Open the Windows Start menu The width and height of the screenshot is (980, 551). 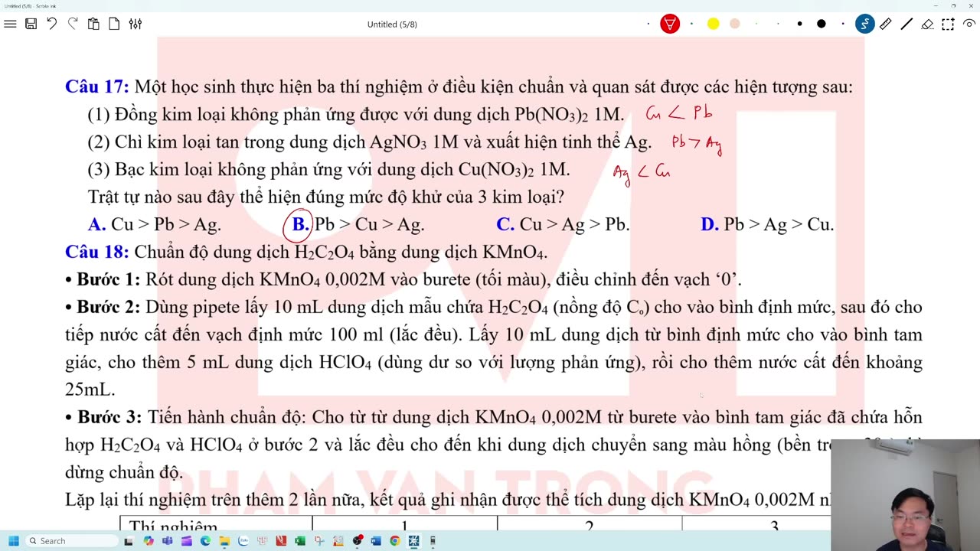[x=13, y=541]
